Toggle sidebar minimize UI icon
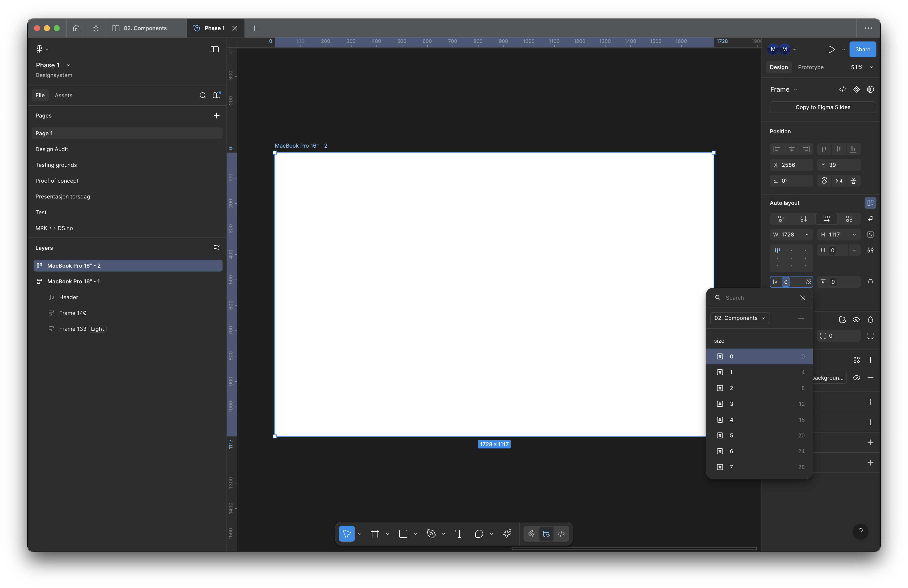Screen dimensions: 908x588 coord(214,49)
